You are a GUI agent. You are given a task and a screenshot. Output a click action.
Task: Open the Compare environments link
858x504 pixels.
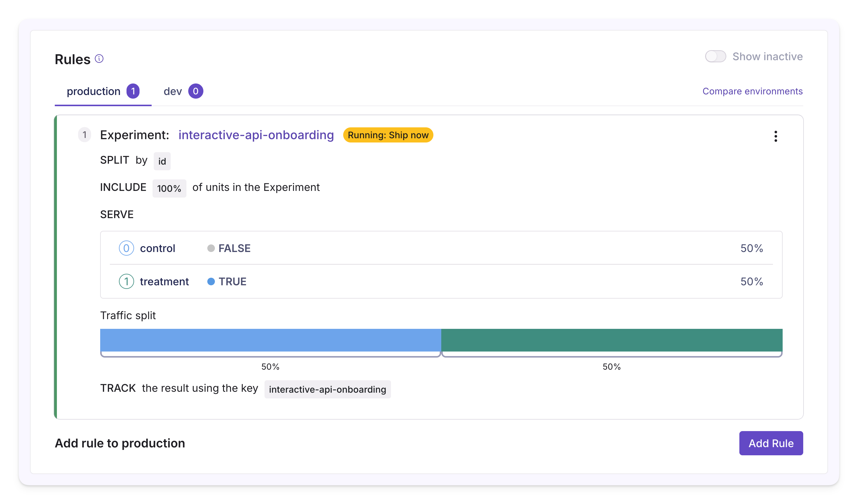752,91
